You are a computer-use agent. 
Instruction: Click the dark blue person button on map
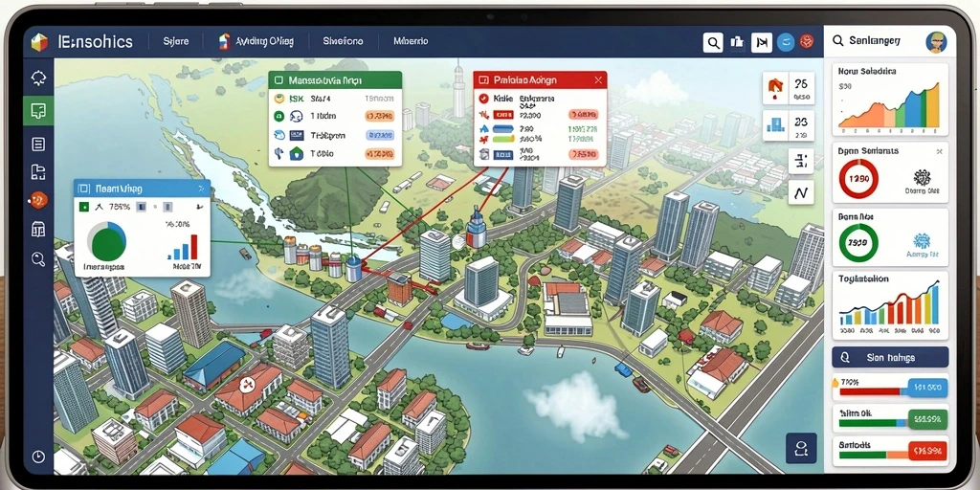point(801,448)
